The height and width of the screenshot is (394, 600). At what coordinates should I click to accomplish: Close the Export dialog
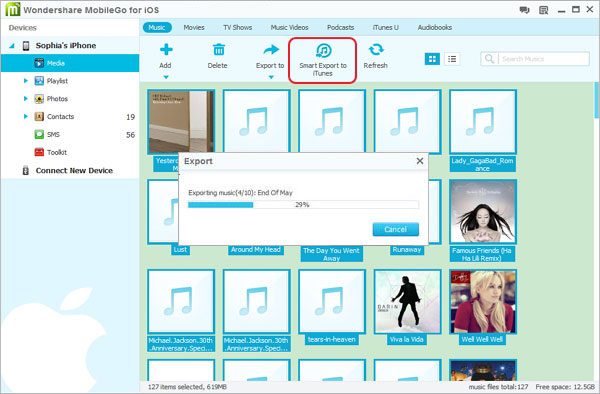click(x=420, y=161)
